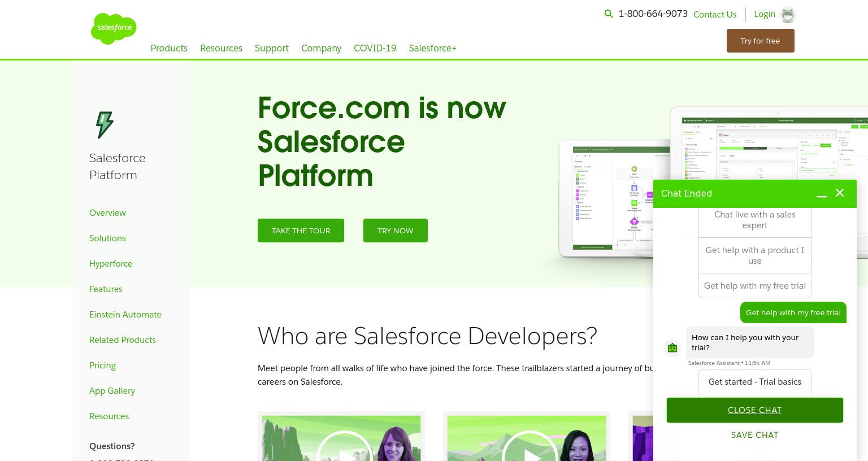Select Get started - Trial basics option

click(x=755, y=382)
